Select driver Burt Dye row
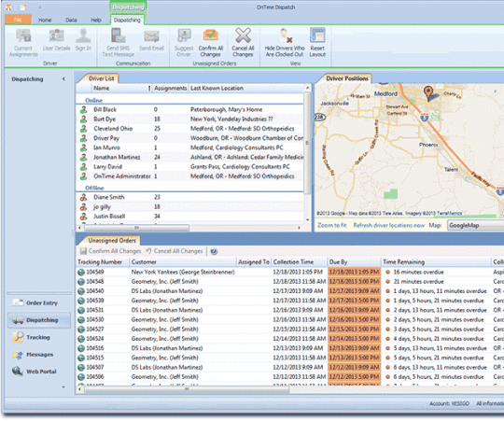The width and height of the screenshot is (504, 421). [190, 119]
